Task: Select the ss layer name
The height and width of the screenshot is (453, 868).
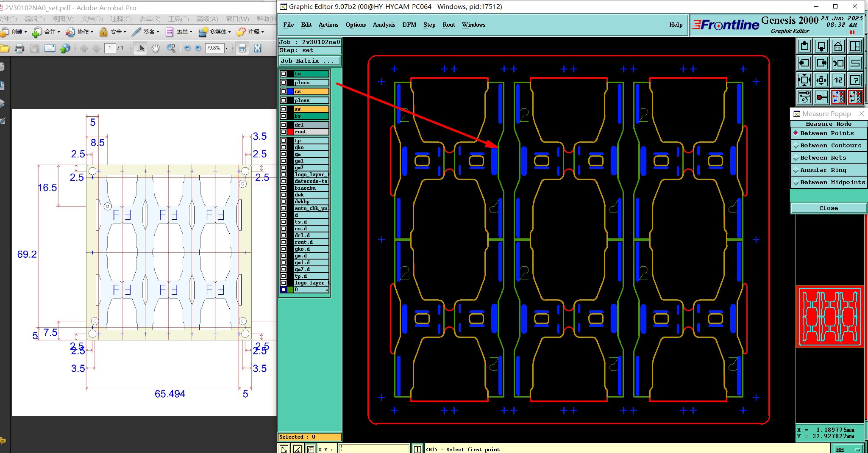Action: (311, 109)
